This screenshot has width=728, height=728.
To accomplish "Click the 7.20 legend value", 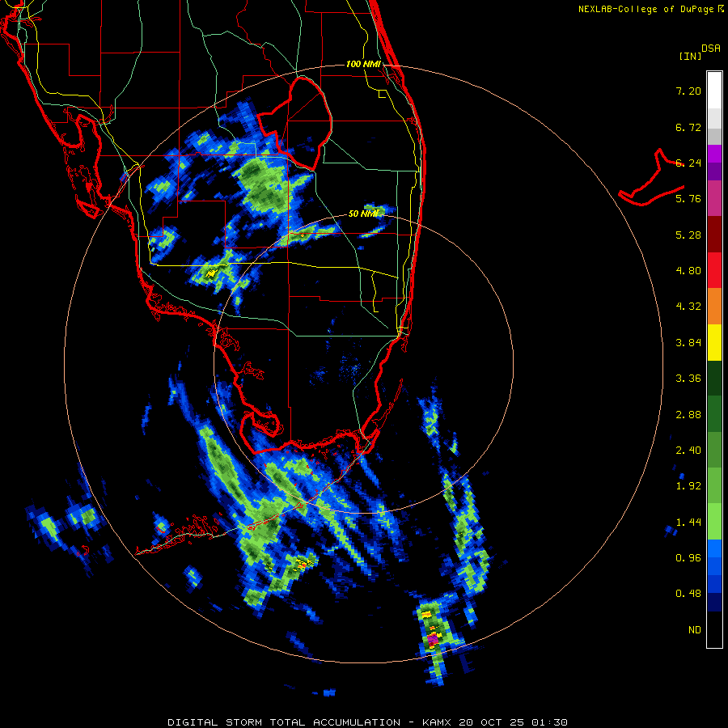I will [x=688, y=91].
